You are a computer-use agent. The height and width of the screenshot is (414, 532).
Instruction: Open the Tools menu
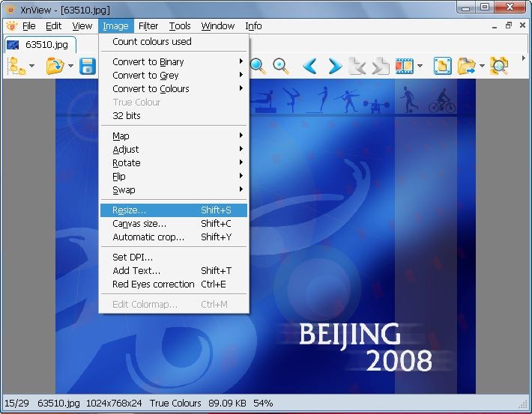pos(180,25)
